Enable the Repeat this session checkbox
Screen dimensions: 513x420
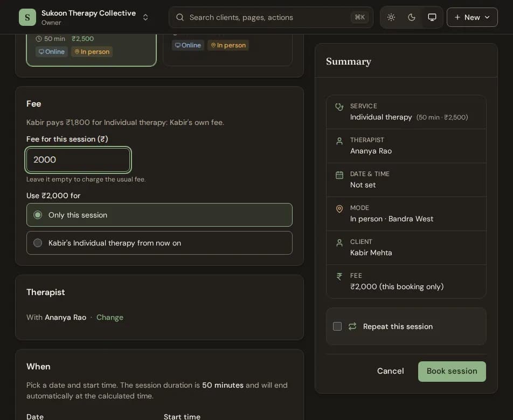337,326
